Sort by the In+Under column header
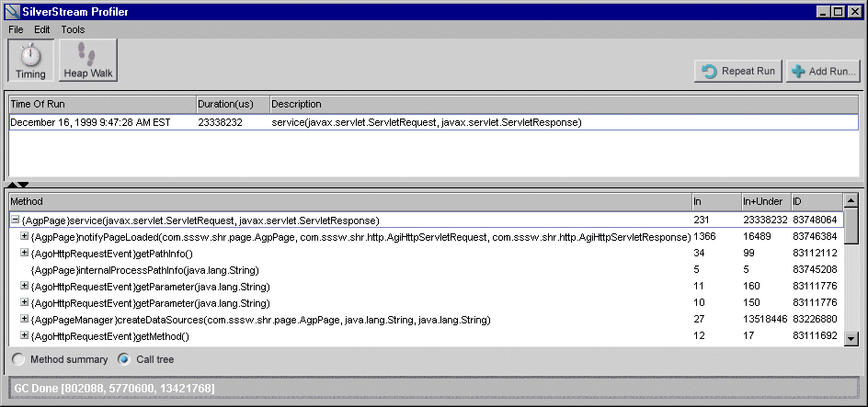Screen dimensions: 868x407 click(766, 201)
